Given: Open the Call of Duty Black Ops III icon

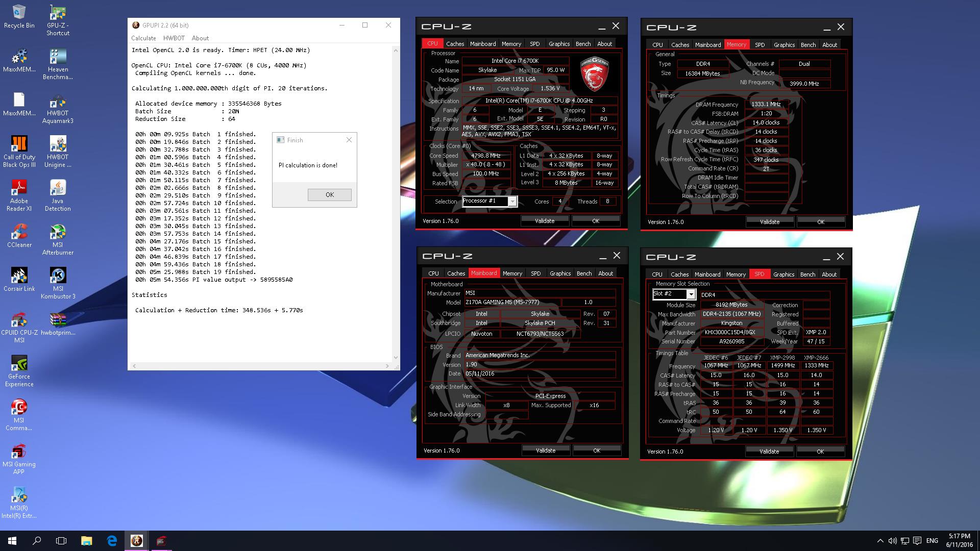Looking at the screenshot, I should [19, 152].
